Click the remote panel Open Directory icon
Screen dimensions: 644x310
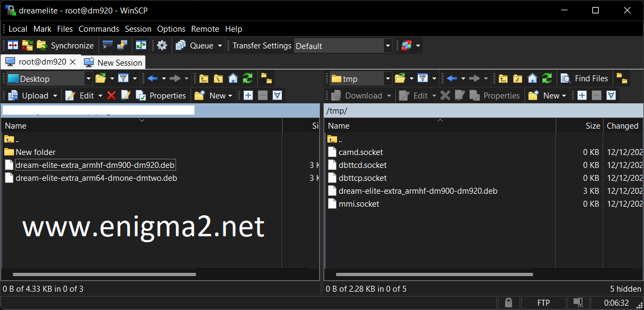[400, 79]
